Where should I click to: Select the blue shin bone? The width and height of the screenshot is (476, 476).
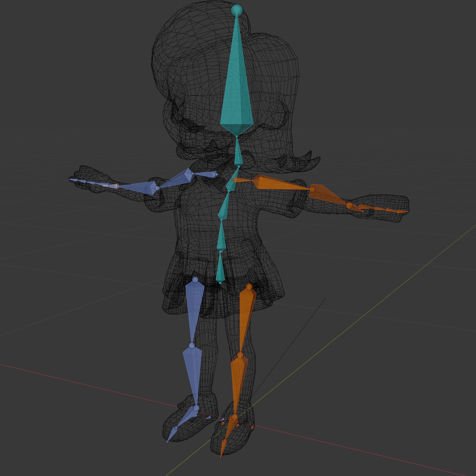coord(193,377)
